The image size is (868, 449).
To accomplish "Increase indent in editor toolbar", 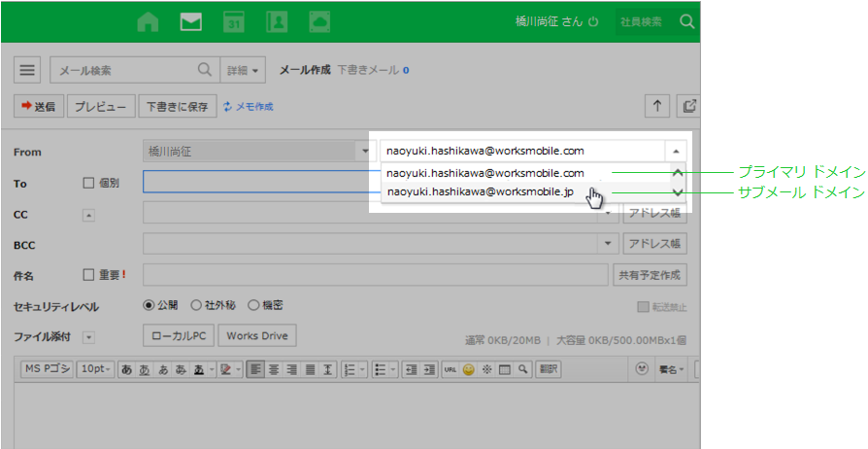I will pos(429,369).
